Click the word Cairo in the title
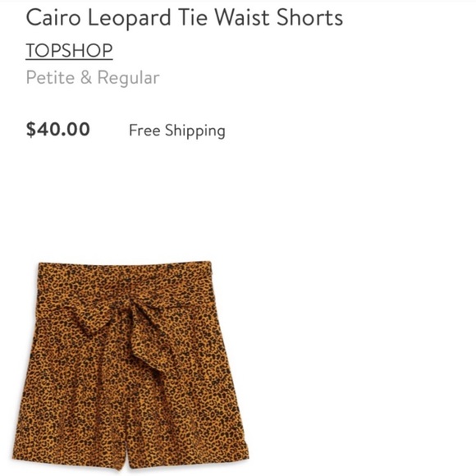Image resolution: width=476 pixels, height=476 pixels. click(53, 17)
